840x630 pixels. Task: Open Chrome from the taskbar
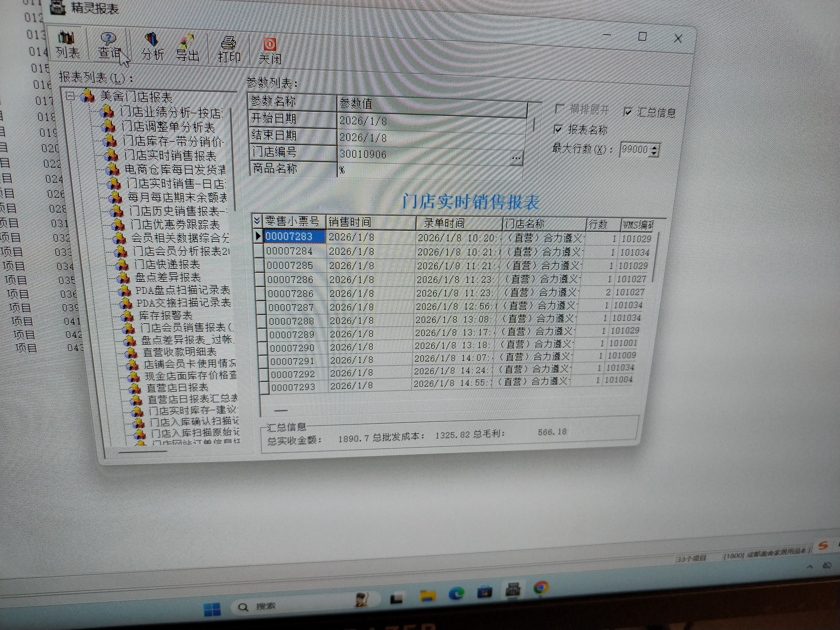(x=541, y=587)
